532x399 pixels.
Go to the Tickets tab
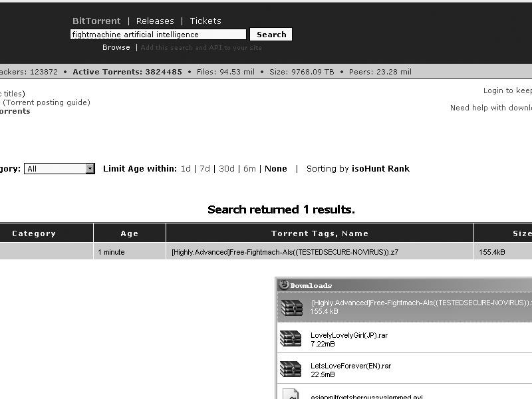(205, 21)
